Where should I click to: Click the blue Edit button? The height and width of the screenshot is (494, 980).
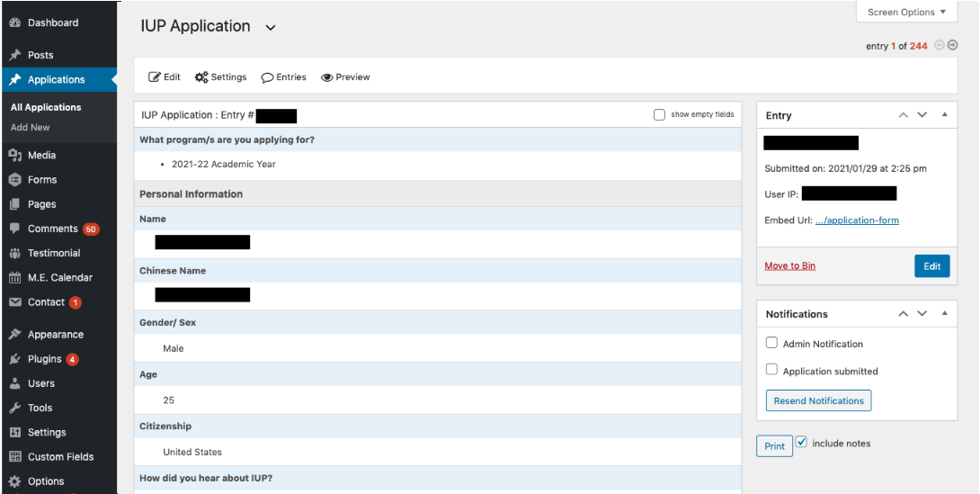click(x=931, y=265)
